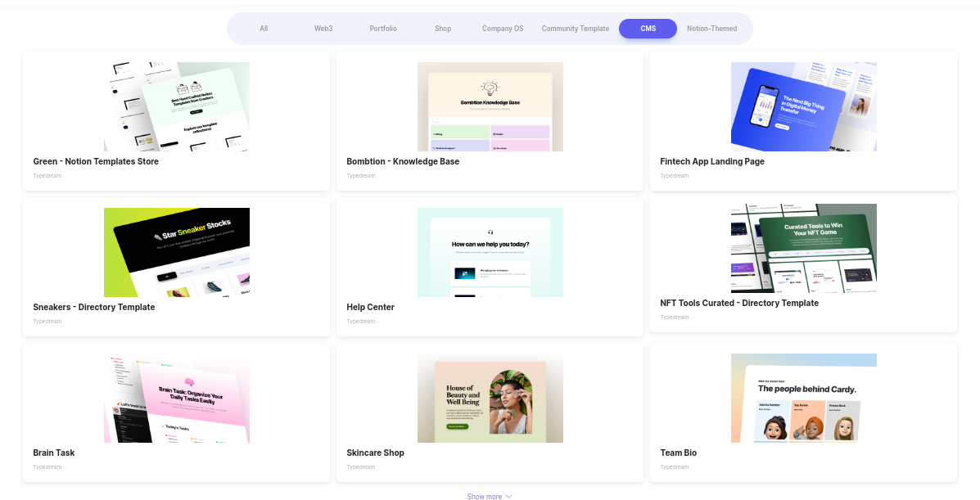The width and height of the screenshot is (980, 500).
Task: Click the 'Fintech App Landing Page' title
Action: click(x=712, y=161)
